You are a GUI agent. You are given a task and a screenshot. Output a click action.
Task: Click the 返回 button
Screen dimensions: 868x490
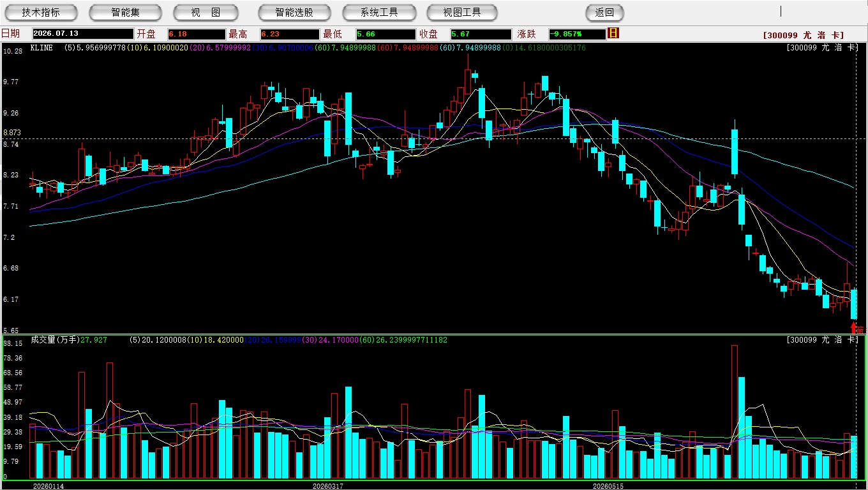pos(604,12)
